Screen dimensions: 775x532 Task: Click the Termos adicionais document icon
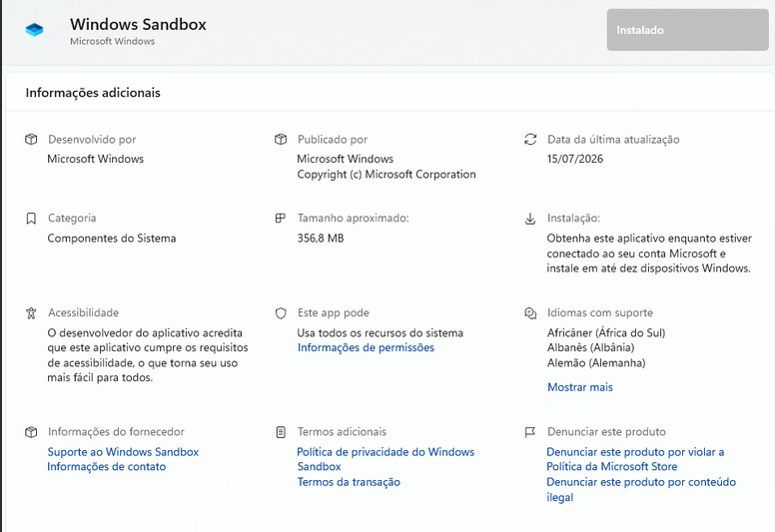pyautogui.click(x=281, y=432)
